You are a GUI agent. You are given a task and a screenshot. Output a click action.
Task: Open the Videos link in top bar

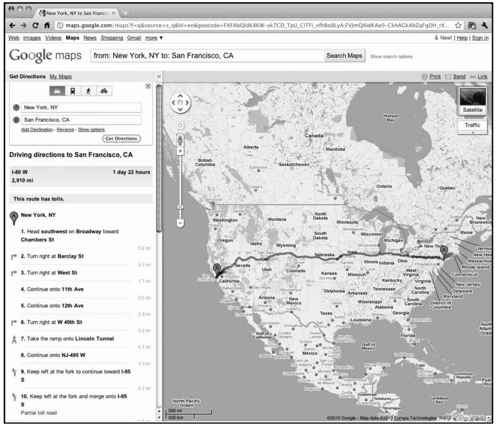pyautogui.click(x=53, y=38)
